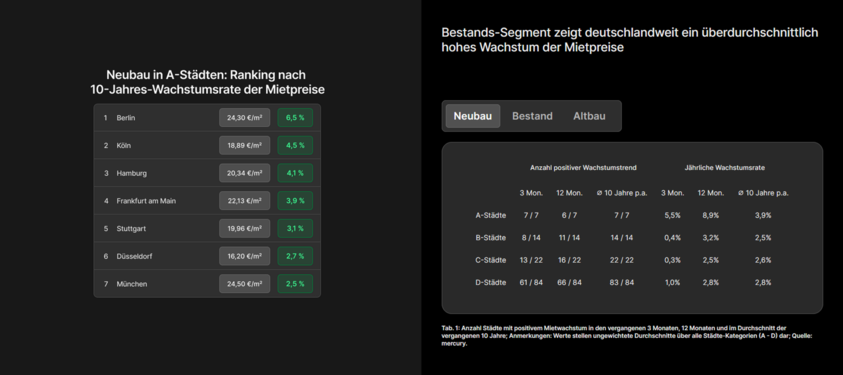The width and height of the screenshot is (843, 375).
Task: Click the 2,6% growth rate cell
Action: [762, 260]
